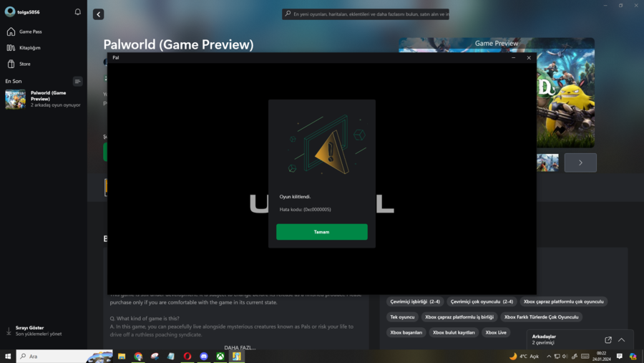This screenshot has height=363, width=644.
Task: Open tolga5056 profile avatar
Action: 10,12
